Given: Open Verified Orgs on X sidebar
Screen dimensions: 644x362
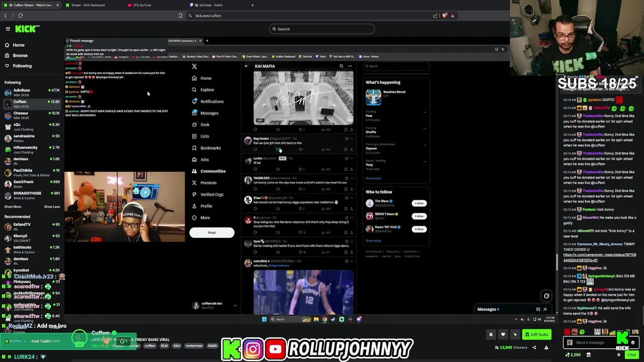Looking at the screenshot, I should (x=207, y=194).
